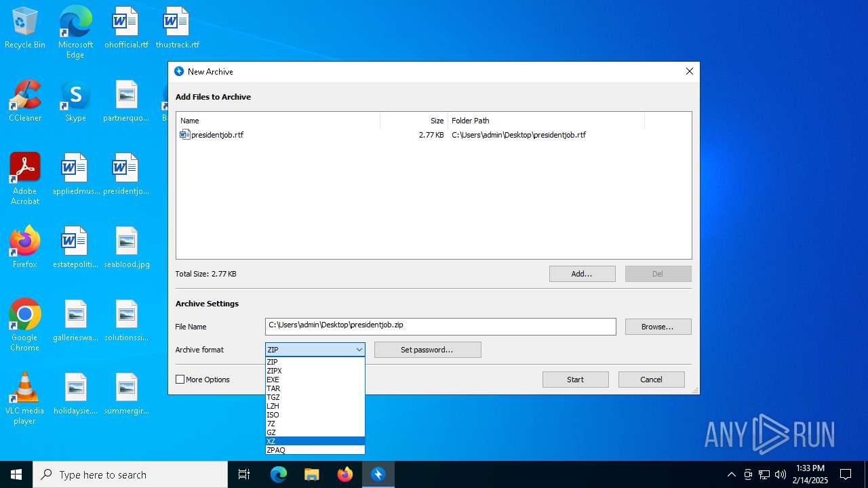Choose LZH archive format
The height and width of the screenshot is (488, 868).
coord(315,406)
